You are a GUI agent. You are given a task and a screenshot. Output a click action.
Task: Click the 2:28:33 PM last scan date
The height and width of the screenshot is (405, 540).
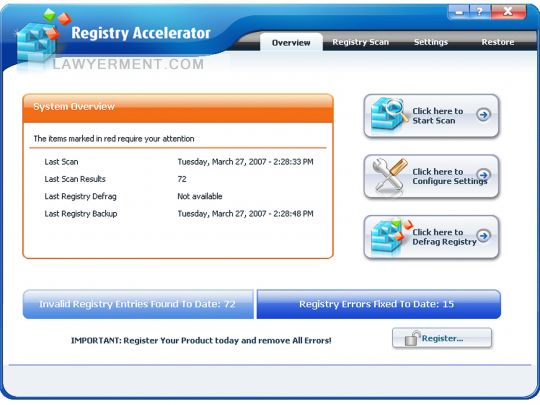click(x=246, y=162)
